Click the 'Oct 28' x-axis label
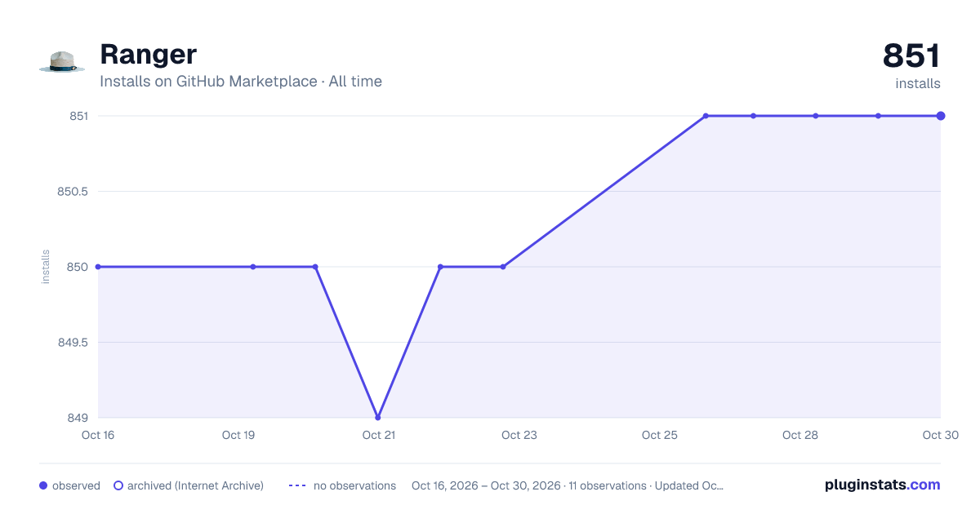The height and width of the screenshot is (514, 980). coord(800,435)
